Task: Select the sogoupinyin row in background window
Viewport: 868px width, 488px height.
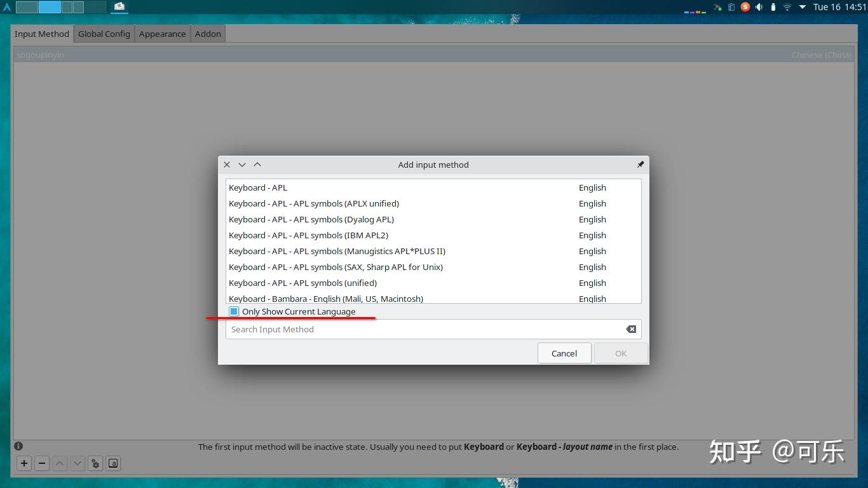Action: click(x=434, y=55)
